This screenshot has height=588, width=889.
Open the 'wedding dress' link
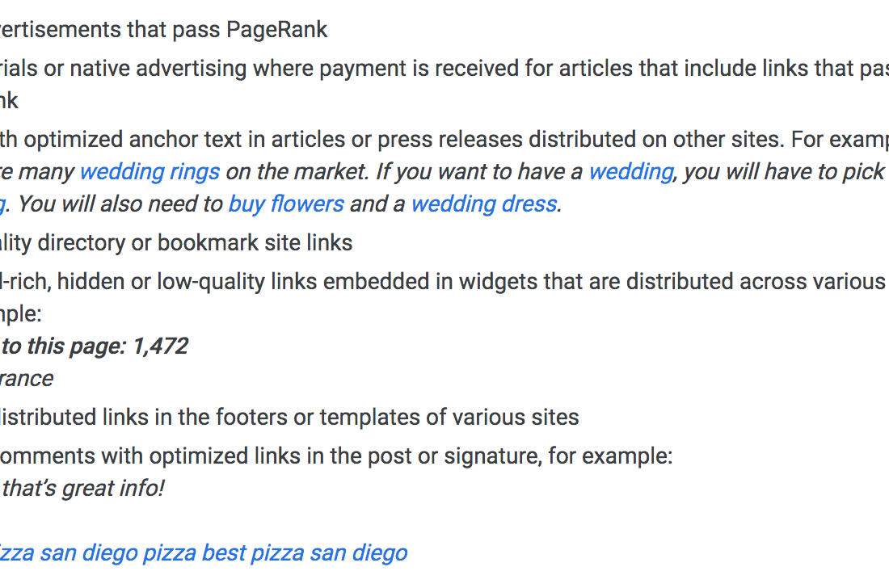point(484,204)
